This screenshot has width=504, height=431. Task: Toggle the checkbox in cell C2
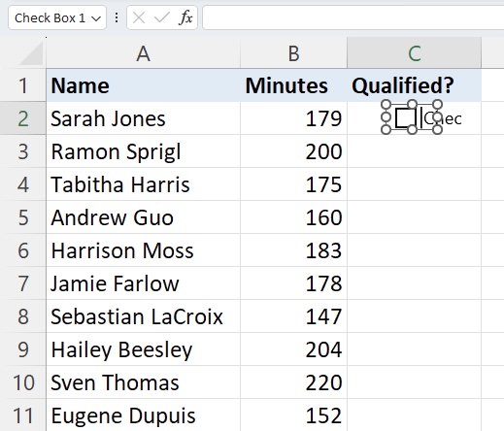tap(405, 117)
